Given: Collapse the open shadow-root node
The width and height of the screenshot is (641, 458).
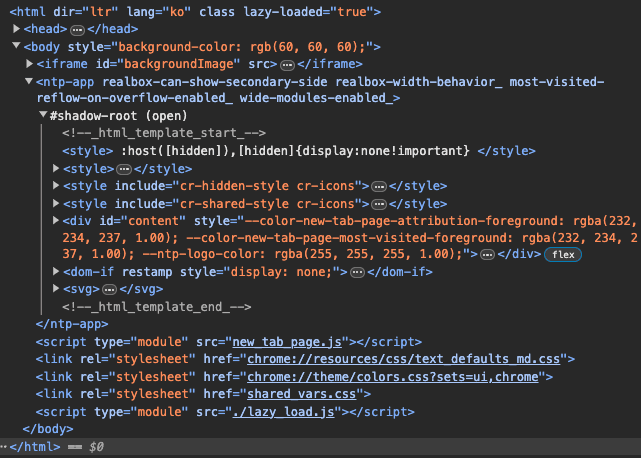Looking at the screenshot, I should [42, 115].
